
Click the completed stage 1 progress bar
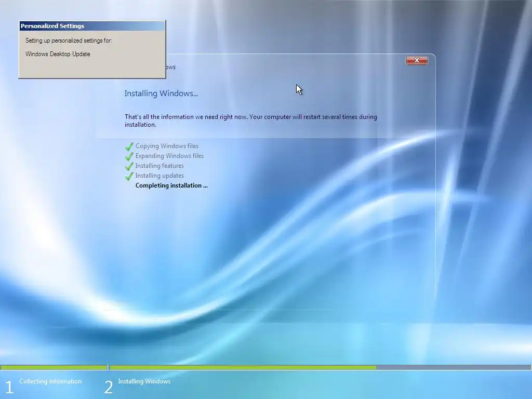[54, 367]
